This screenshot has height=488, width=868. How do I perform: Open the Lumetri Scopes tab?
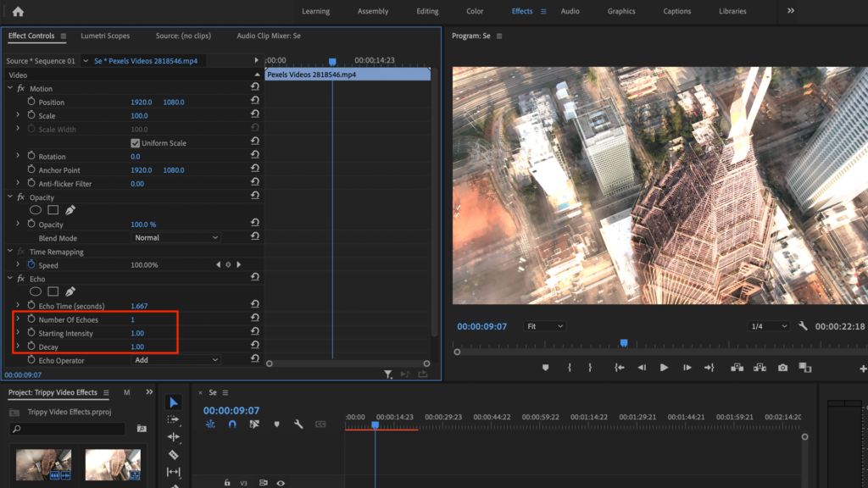tap(105, 36)
